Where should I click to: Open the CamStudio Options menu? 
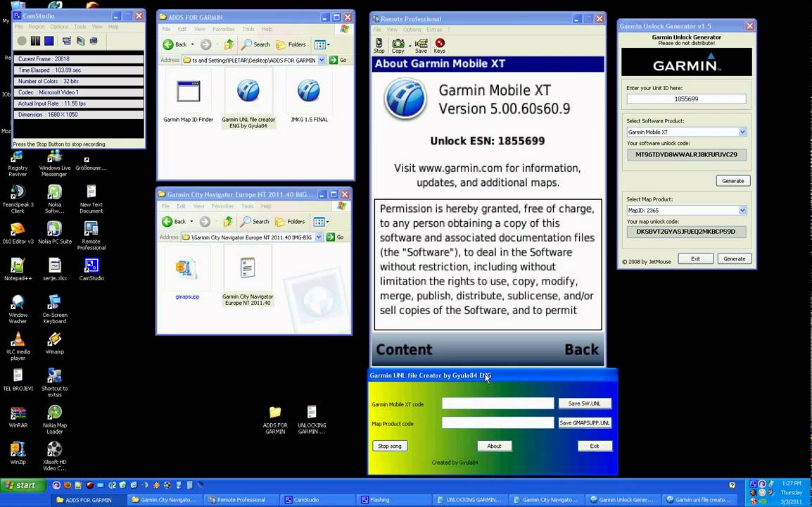[59, 27]
